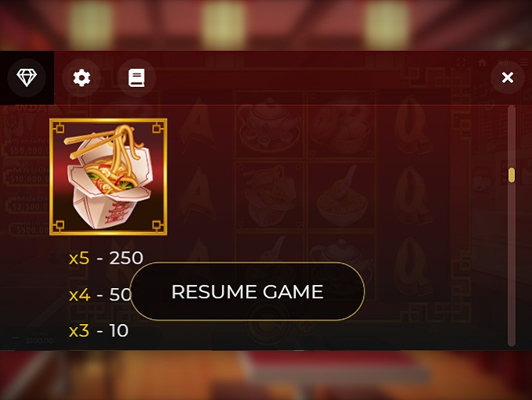This screenshot has height=400, width=532.
Task: Click the noodle box symbol image
Action: pyautogui.click(x=108, y=177)
